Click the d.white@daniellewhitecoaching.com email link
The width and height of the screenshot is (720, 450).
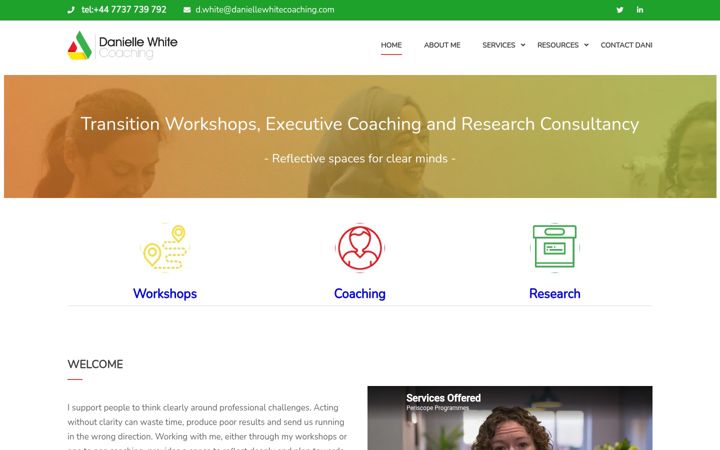tap(265, 10)
